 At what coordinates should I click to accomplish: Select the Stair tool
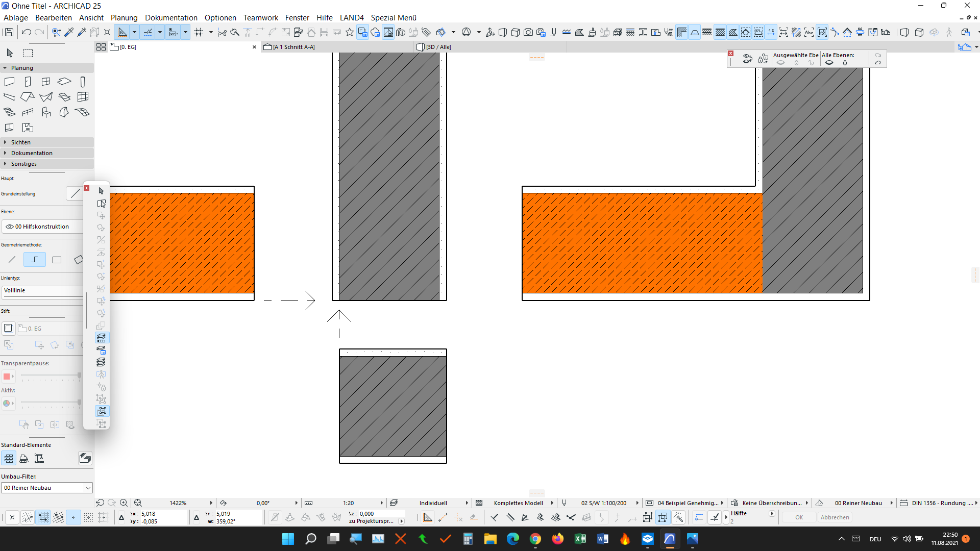pos(9,112)
